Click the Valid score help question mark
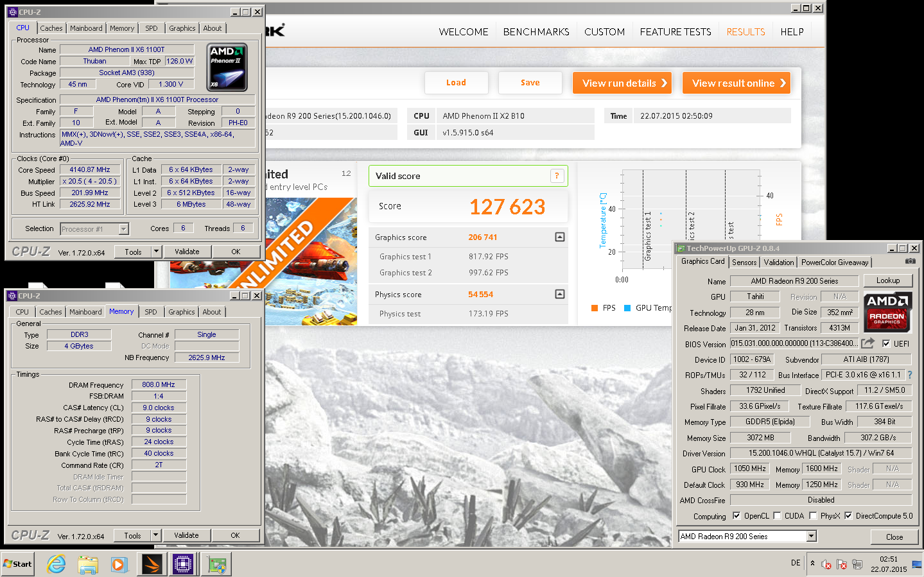 click(x=557, y=176)
